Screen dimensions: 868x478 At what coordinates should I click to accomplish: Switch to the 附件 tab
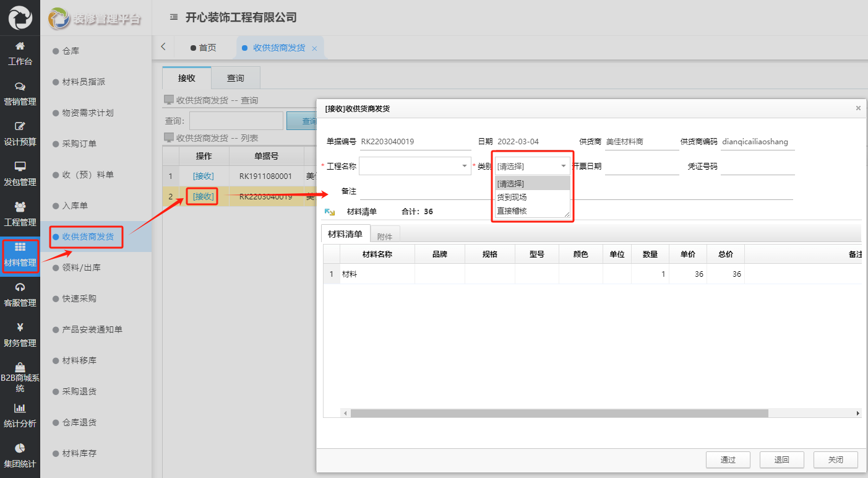pyautogui.click(x=385, y=236)
